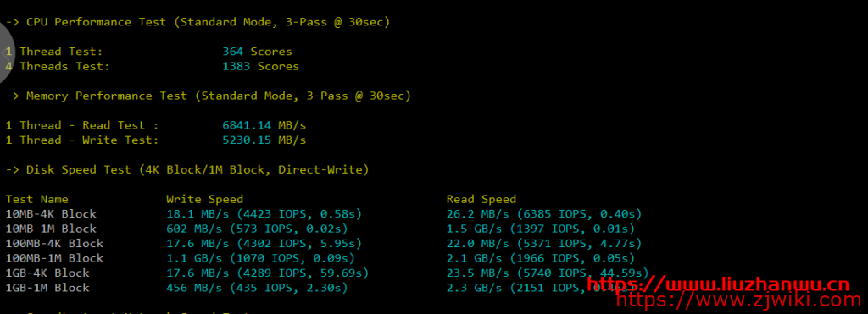Image resolution: width=868 pixels, height=314 pixels.
Task: Click the Memory Performance Test heading
Action: tap(209, 96)
